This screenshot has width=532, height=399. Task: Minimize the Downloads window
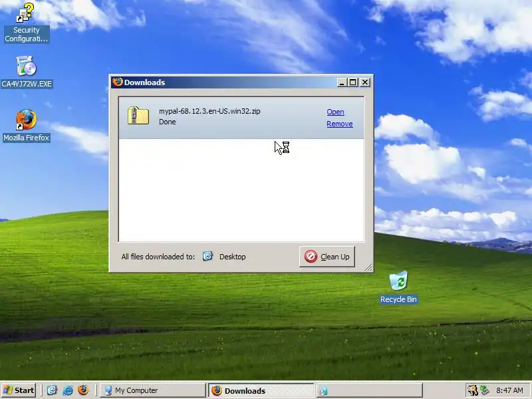click(342, 82)
